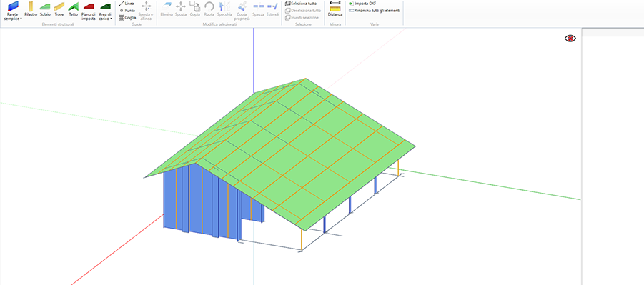644x285 pixels.
Task: Draw a guide with Linea
Action: click(x=127, y=4)
